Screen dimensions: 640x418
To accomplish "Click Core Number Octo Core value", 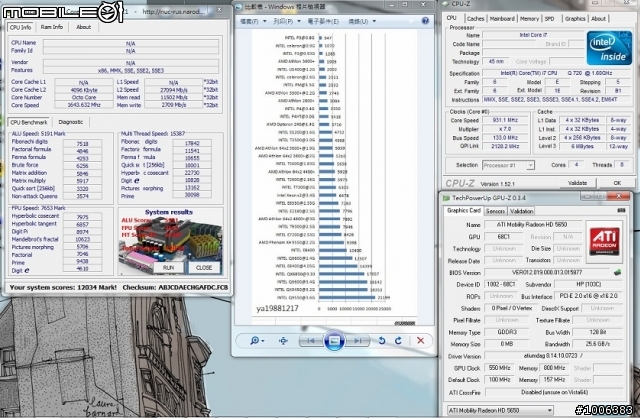I will tap(84, 98).
